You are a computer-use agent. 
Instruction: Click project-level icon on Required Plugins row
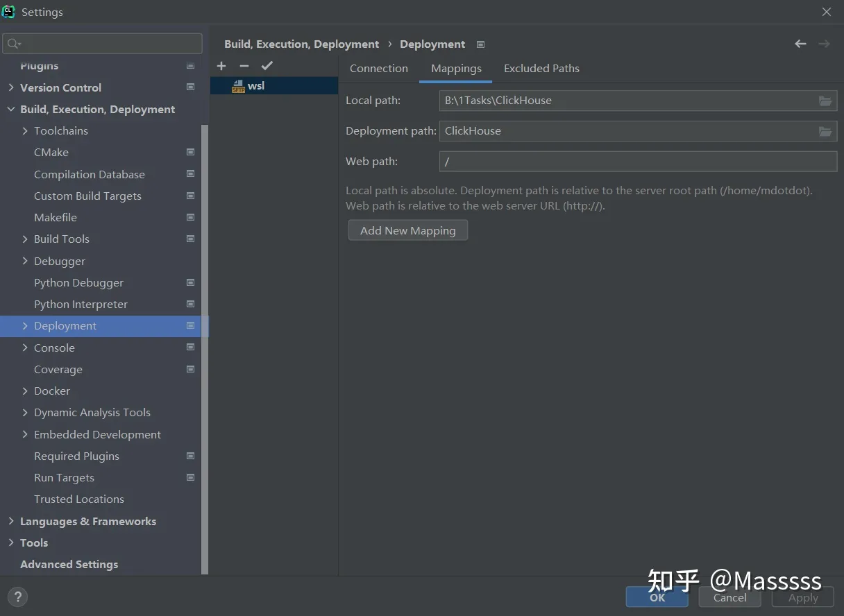click(x=191, y=456)
